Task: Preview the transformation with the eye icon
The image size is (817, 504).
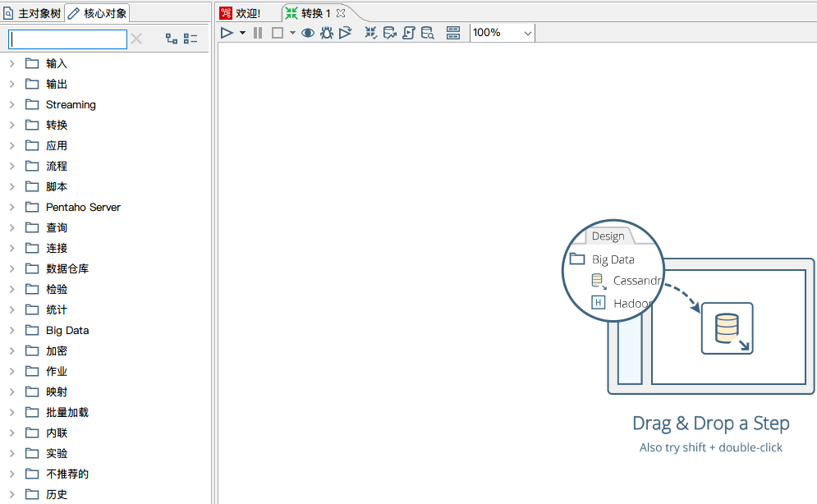Action: [308, 33]
